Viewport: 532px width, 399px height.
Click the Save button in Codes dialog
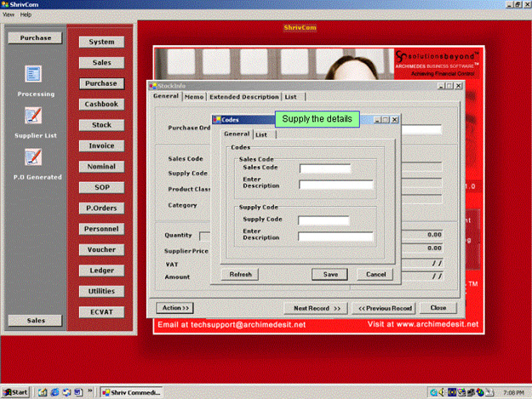click(329, 274)
